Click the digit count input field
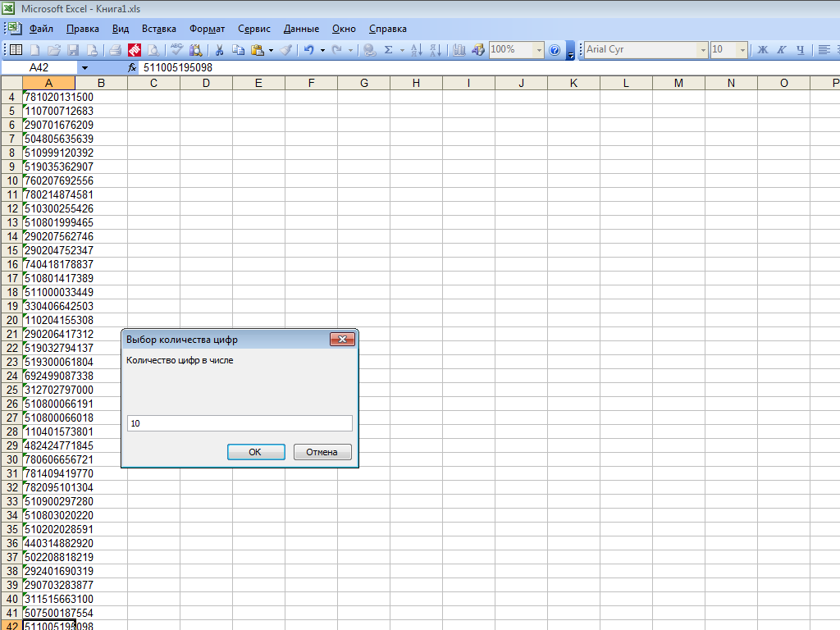 [x=240, y=423]
